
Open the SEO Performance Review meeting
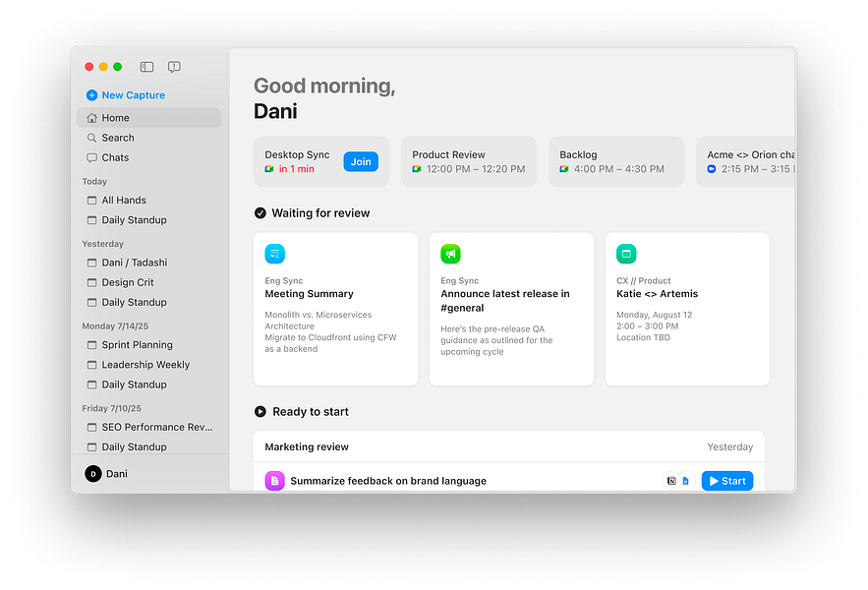point(148,427)
